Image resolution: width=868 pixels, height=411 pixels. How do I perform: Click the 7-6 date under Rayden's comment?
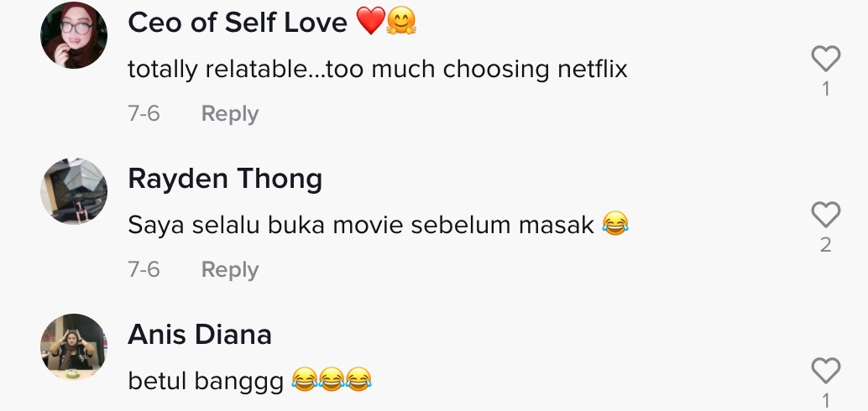(144, 269)
